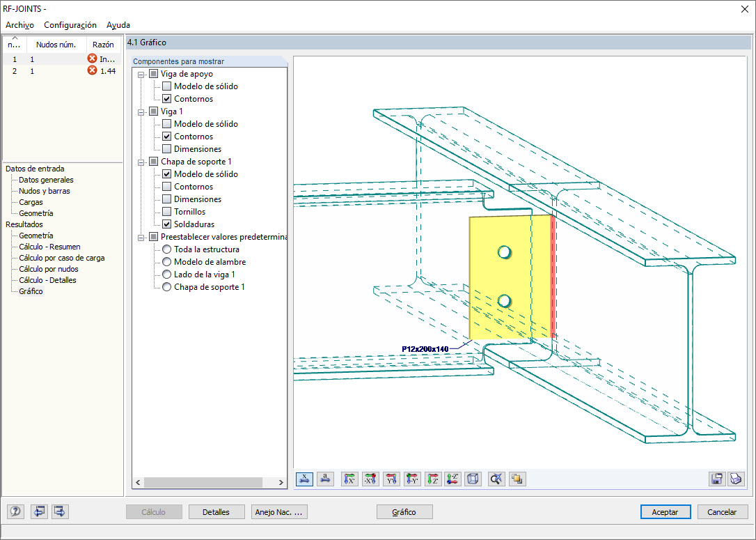The height and width of the screenshot is (540, 756).
Task: Open help with the question mark icon
Action: [x=15, y=511]
